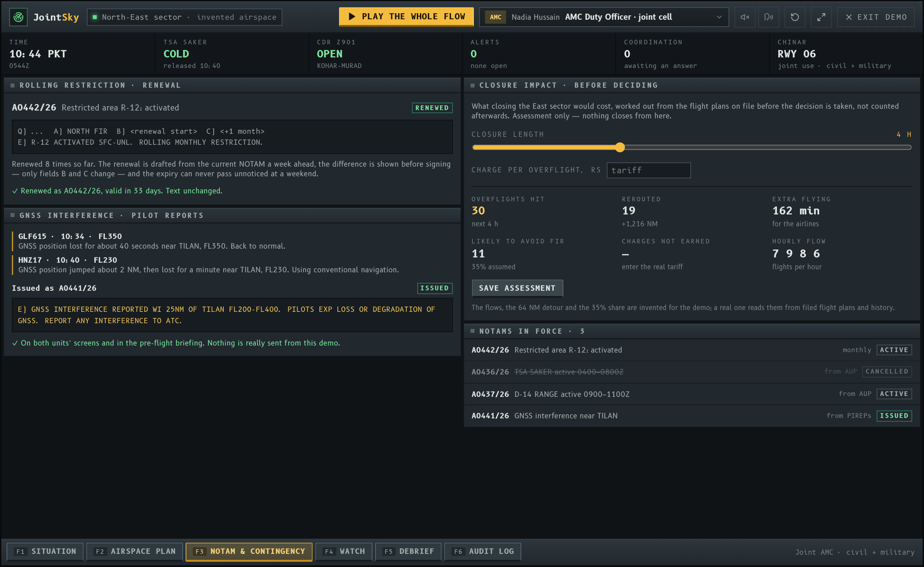The height and width of the screenshot is (567, 924).
Task: Click the Hourly Flow 7 9 8 6 values
Action: tap(796, 253)
